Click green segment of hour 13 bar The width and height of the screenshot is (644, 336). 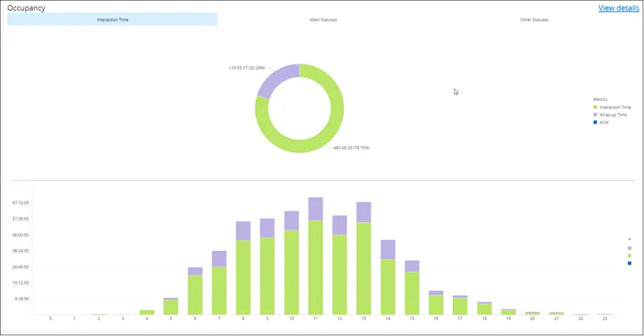tap(364, 269)
